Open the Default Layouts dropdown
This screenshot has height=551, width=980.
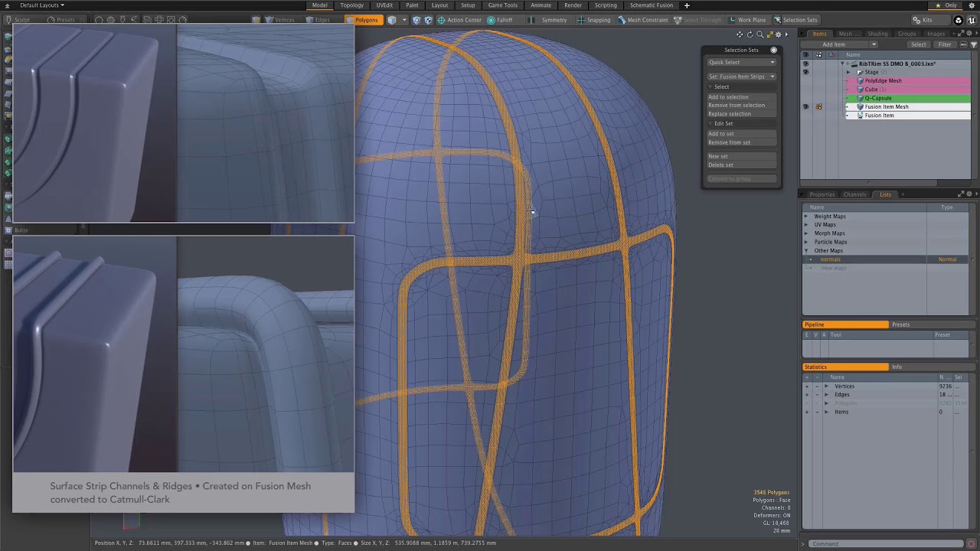(42, 5)
